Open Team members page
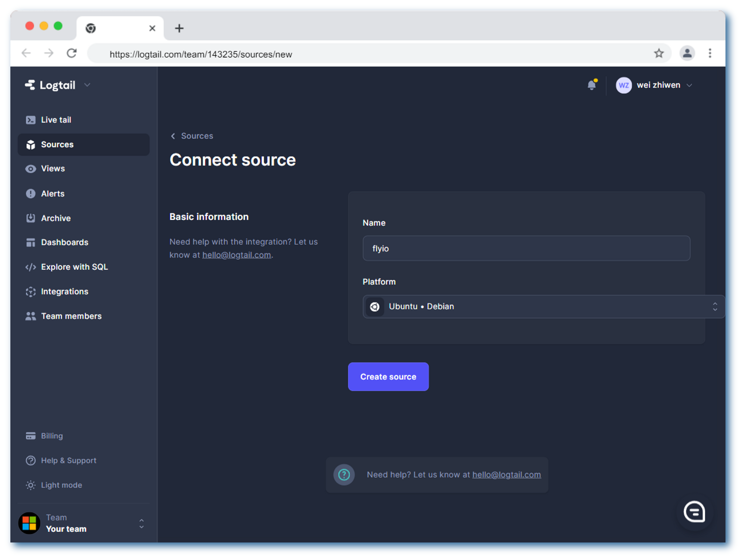 (x=83, y=316)
